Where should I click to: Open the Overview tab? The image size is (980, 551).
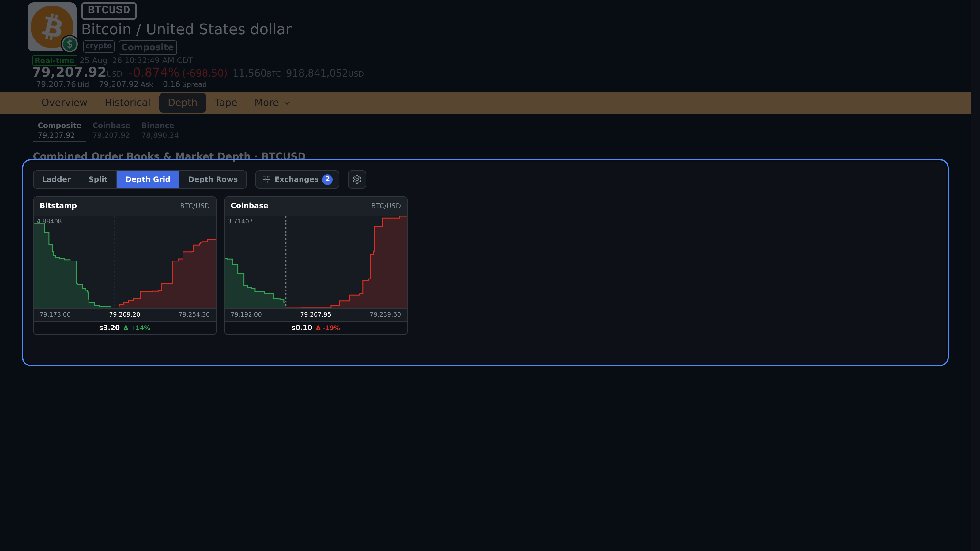(64, 103)
